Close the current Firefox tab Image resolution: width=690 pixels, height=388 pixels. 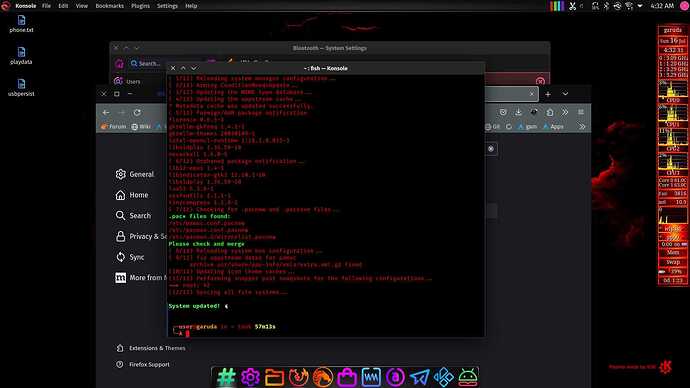tap(532, 94)
